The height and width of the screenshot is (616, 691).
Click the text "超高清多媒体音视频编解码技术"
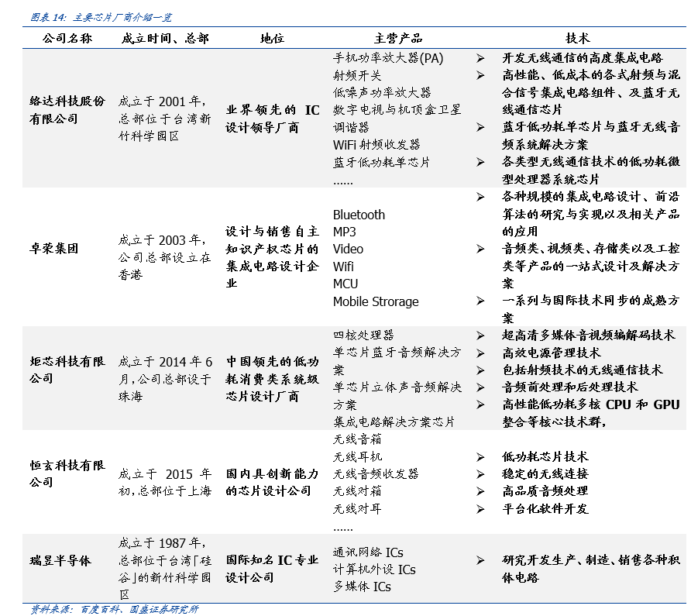[x=588, y=335]
